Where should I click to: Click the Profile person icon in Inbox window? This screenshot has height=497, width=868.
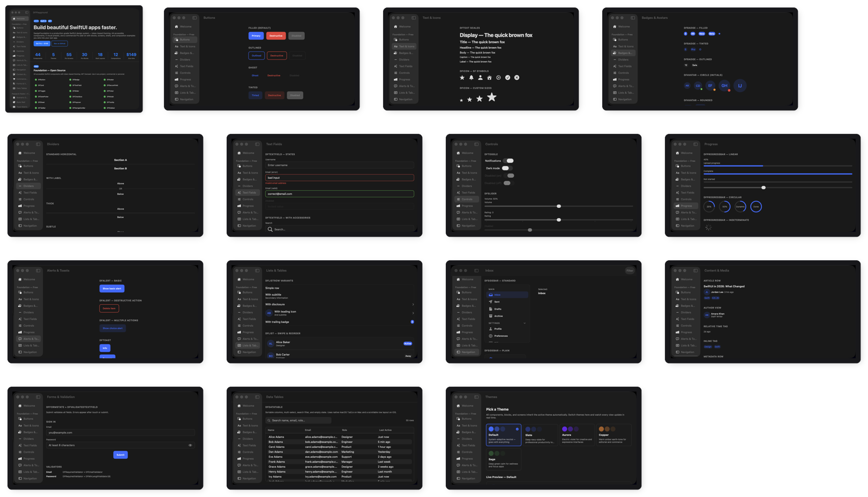pyautogui.click(x=490, y=329)
